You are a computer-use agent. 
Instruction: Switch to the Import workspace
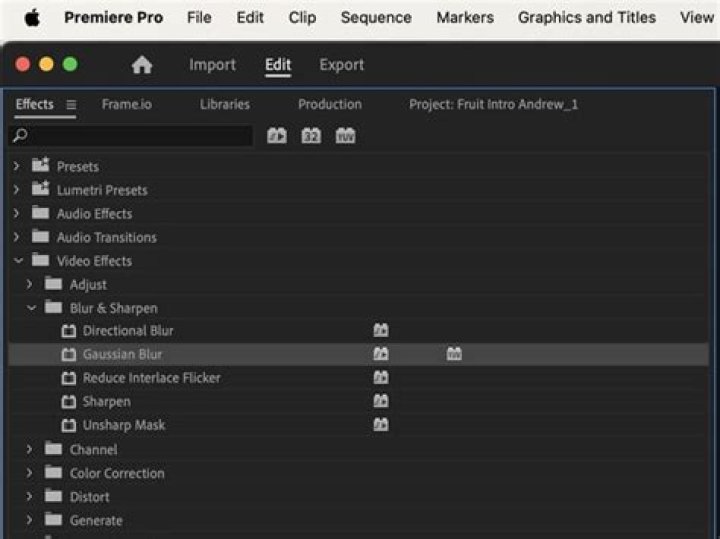(213, 65)
